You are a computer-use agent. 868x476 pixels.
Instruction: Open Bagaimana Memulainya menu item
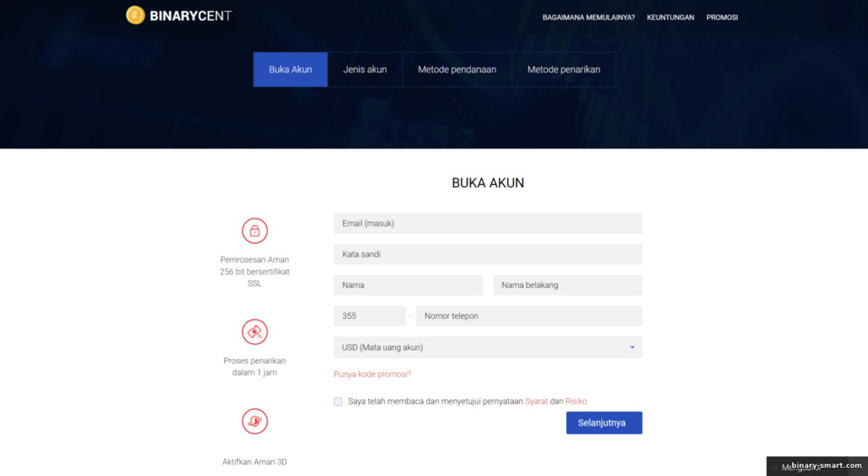589,17
